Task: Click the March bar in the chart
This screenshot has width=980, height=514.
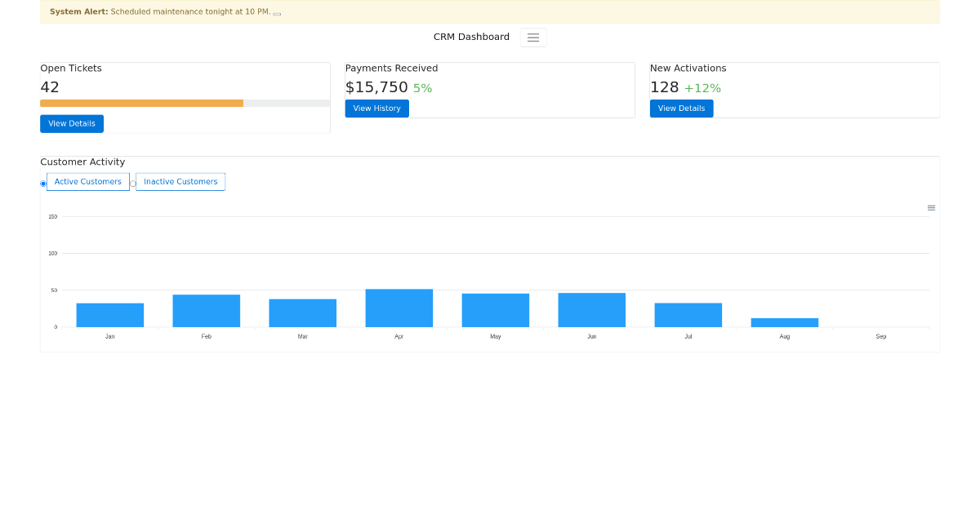Action: click(x=303, y=312)
